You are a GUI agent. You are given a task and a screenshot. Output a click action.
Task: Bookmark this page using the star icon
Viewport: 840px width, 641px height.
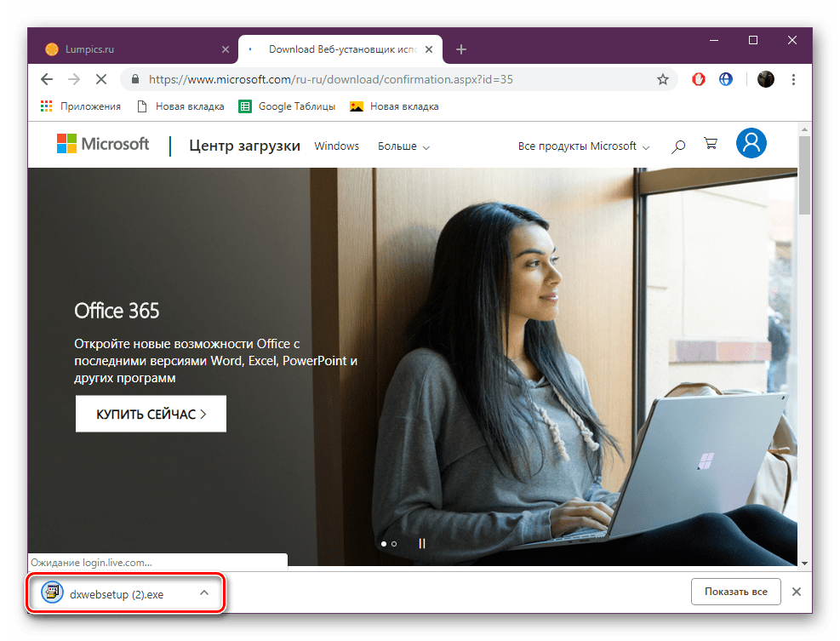[x=663, y=79]
